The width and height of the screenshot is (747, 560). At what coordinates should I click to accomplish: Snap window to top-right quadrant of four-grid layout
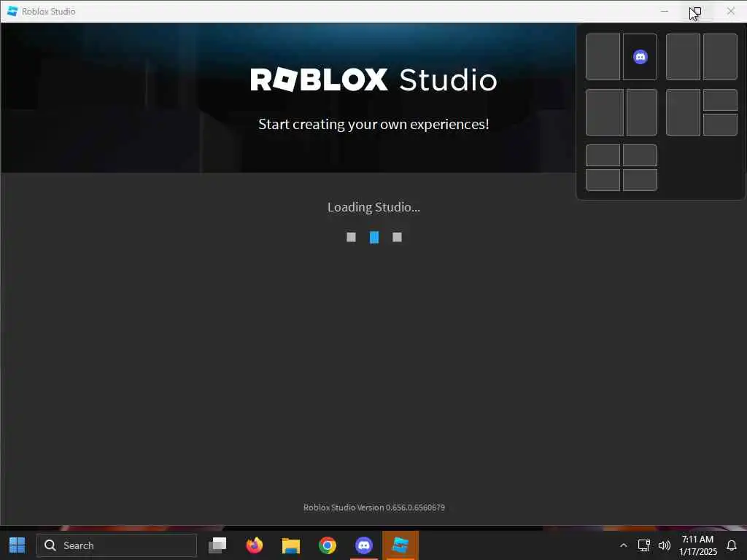[x=640, y=155]
